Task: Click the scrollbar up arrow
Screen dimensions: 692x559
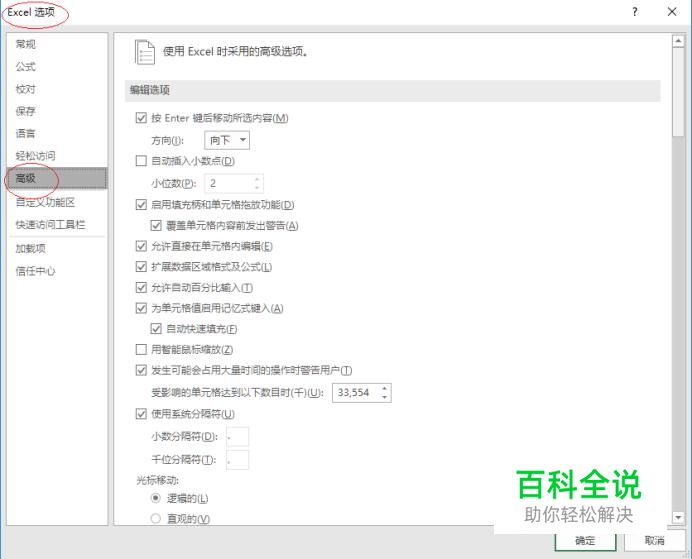Action: (678, 41)
